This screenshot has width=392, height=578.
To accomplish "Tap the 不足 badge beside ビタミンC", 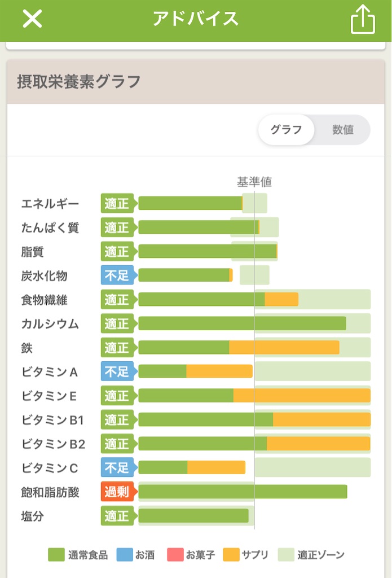I will (117, 468).
